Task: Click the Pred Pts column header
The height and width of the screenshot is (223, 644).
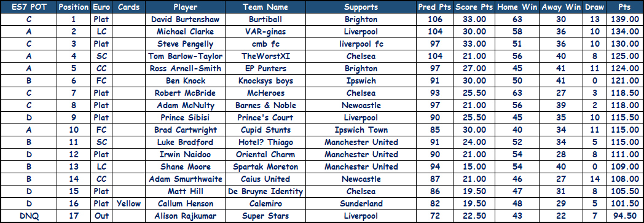Action: coord(434,7)
